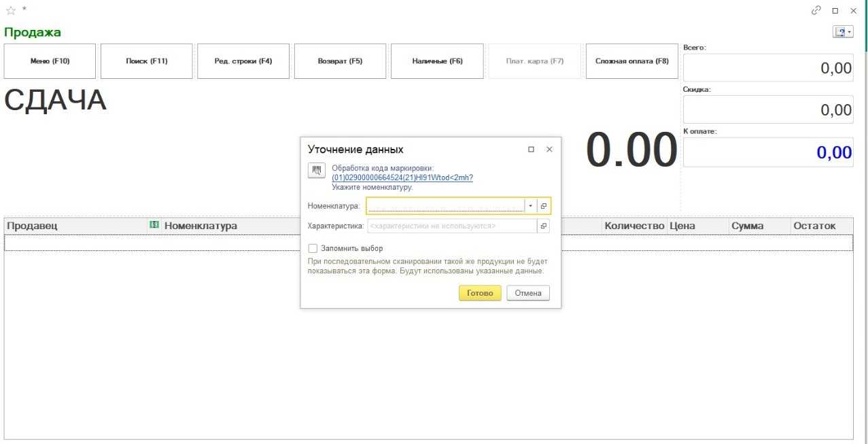Close the Уточнение данных dialog

click(x=549, y=150)
